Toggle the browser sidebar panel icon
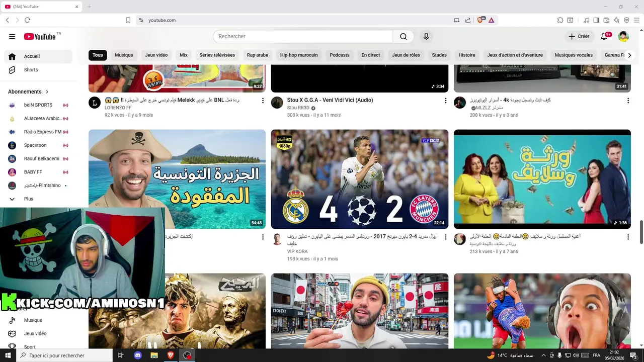 [x=596, y=20]
